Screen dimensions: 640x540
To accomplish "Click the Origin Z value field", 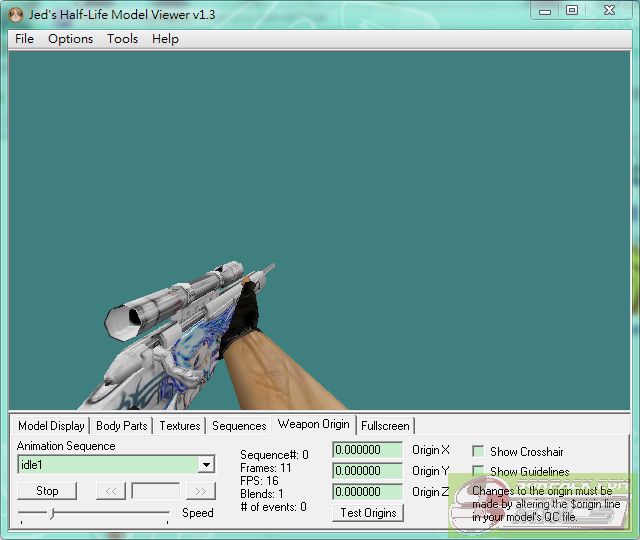I will pos(367,491).
